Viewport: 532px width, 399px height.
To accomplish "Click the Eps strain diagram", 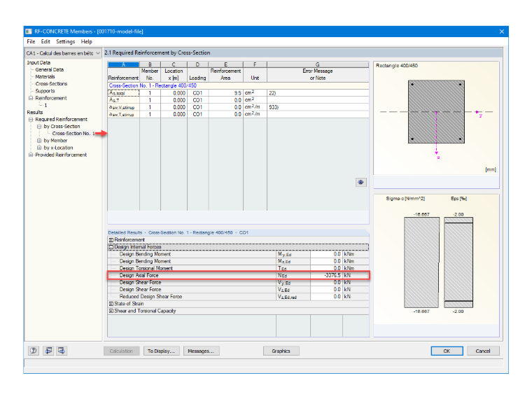I will [458, 262].
